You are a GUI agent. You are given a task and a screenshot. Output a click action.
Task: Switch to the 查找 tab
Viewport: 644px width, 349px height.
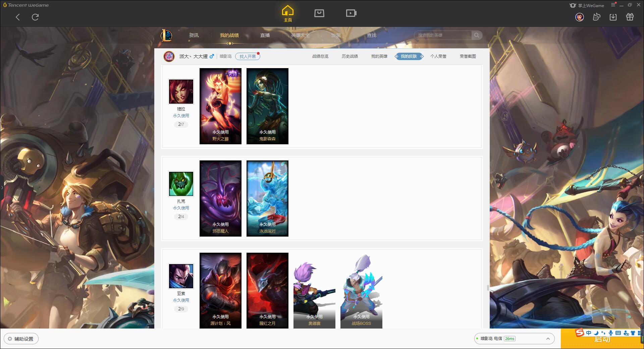coord(372,35)
